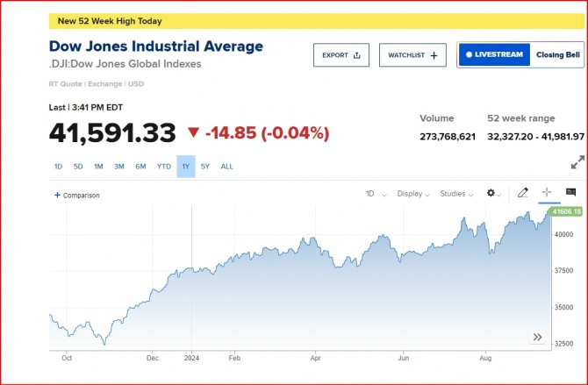588x385 pixels.
Task: Select the 5Y time range
Action: 205,167
